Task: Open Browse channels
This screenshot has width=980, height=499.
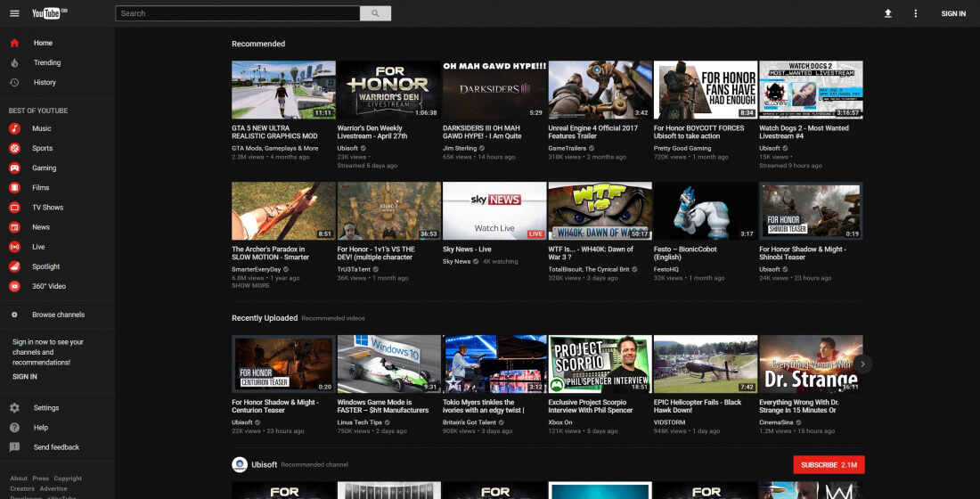Action: point(58,315)
